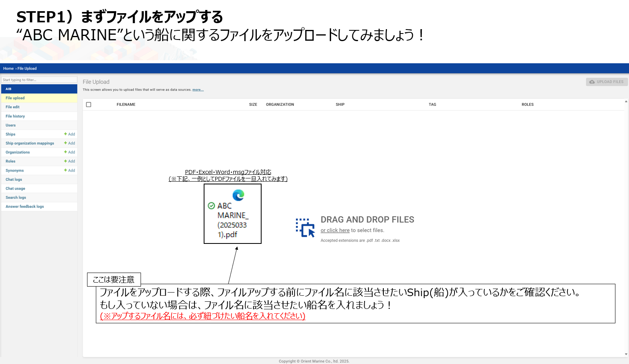Select Chat logs in the sidebar
The image size is (629, 364).
click(x=14, y=180)
